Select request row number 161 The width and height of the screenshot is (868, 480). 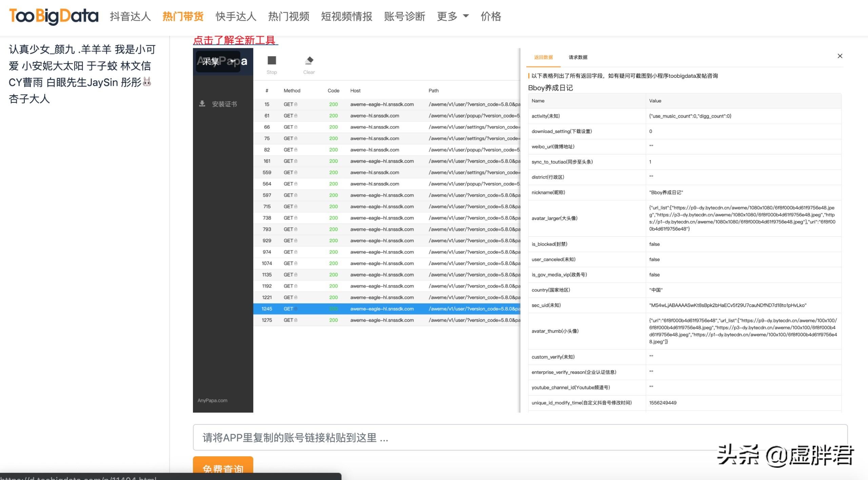click(387, 161)
